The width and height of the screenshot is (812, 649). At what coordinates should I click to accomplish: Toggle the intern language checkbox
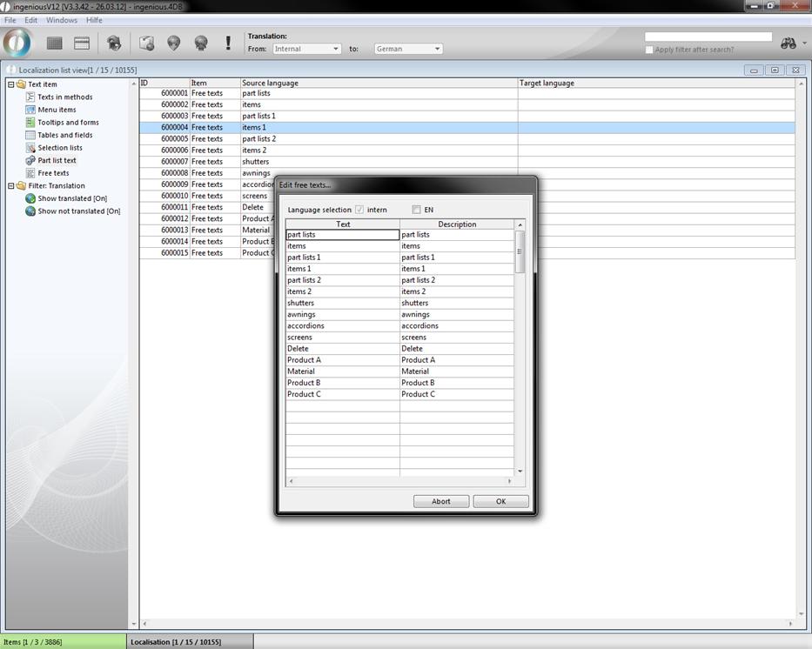coord(359,210)
